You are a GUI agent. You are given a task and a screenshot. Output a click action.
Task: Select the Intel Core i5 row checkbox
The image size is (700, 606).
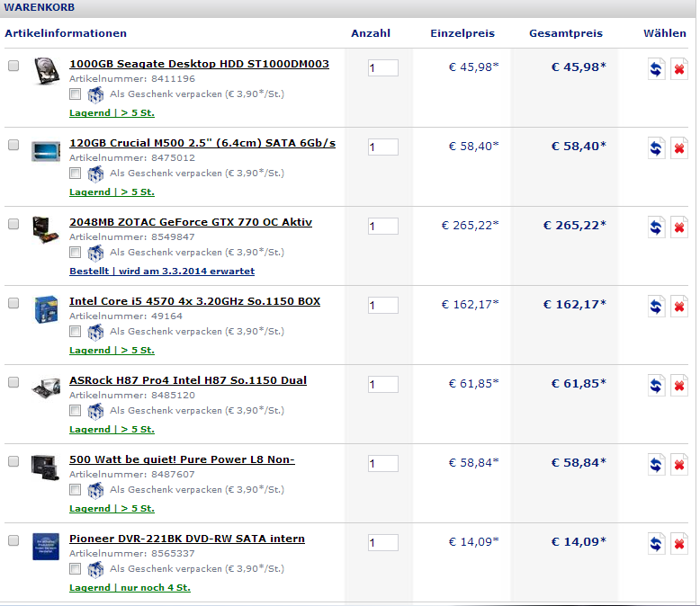tap(13, 303)
